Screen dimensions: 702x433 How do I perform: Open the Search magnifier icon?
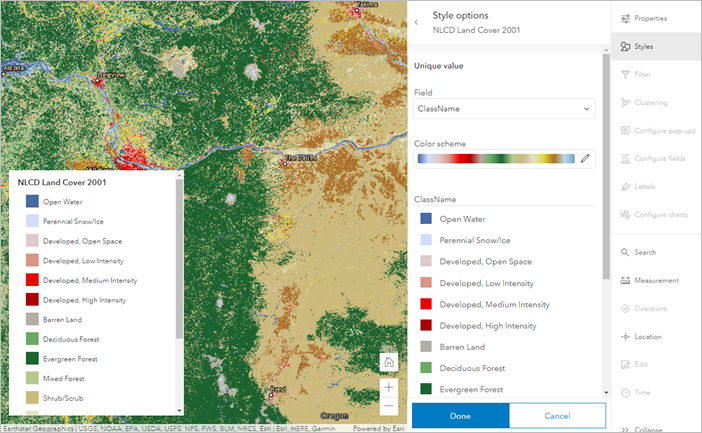tap(625, 252)
